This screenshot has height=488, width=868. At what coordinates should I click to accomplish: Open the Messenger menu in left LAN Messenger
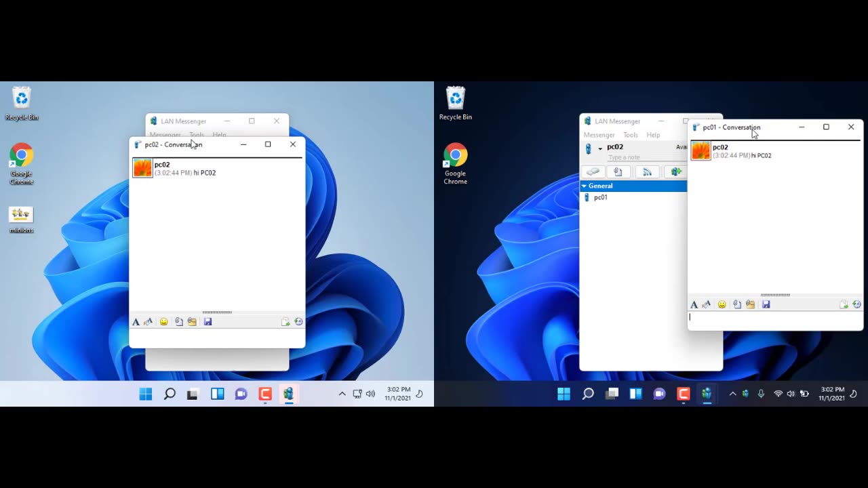(165, 135)
